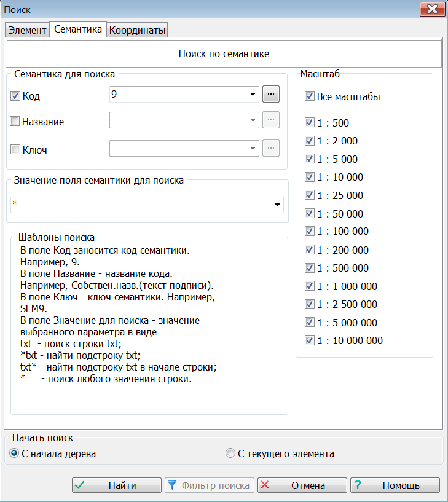The height and width of the screenshot is (502, 448).
Task: Open Помощь with the question mark icon
Action: [x=395, y=485]
